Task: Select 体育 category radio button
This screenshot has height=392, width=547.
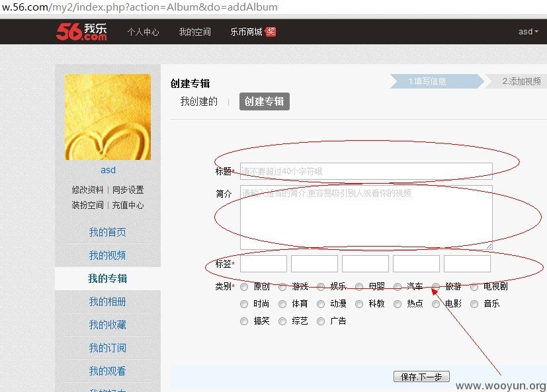Action: pos(282,304)
